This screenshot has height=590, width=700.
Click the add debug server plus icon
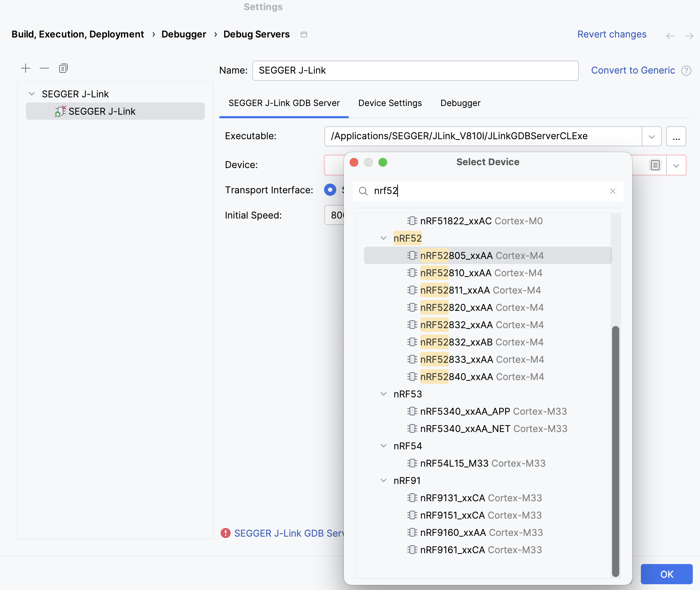(26, 68)
